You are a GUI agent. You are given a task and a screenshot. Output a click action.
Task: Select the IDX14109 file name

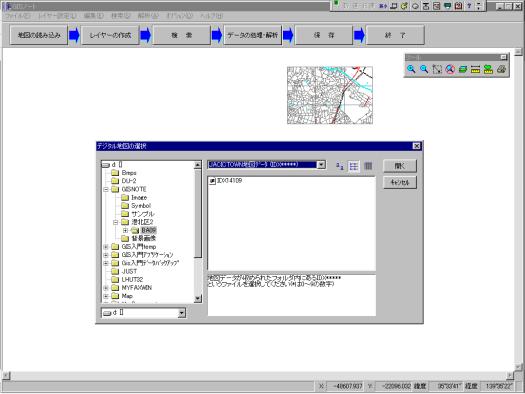pyautogui.click(x=229, y=181)
